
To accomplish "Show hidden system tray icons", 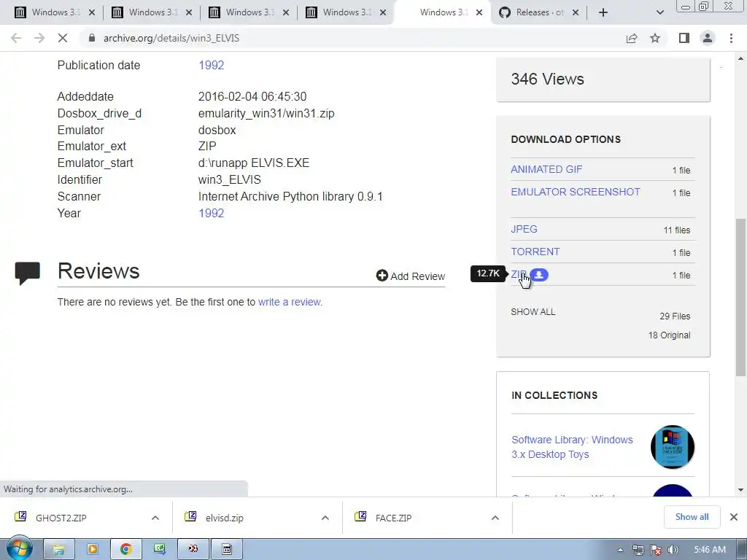I will [620, 550].
